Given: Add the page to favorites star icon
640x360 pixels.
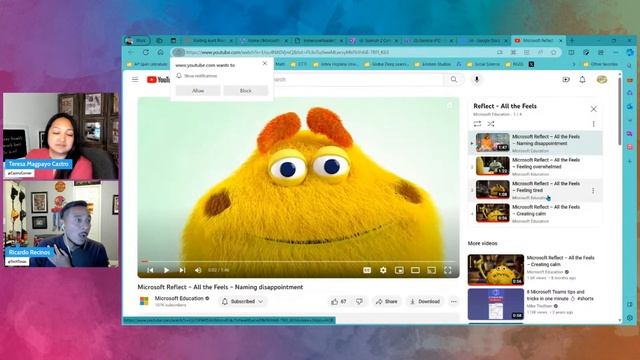Looking at the screenshot, I should (x=553, y=52).
